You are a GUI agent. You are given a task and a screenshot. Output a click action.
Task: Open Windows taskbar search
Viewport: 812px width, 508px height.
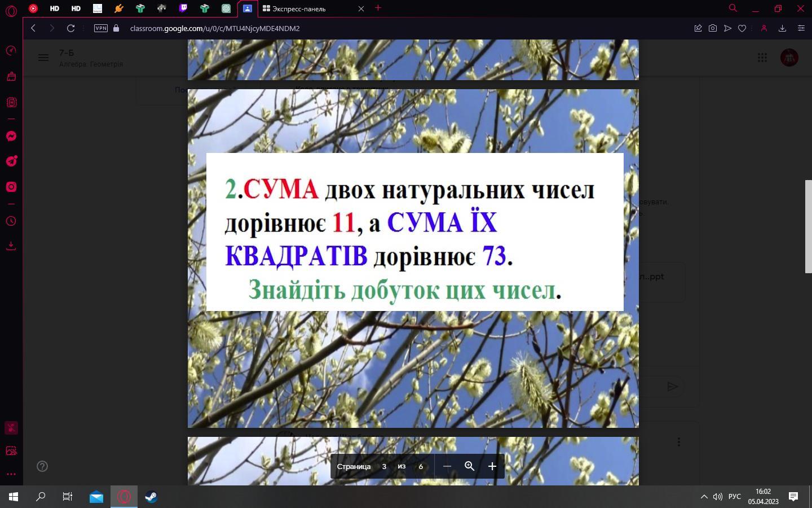[x=41, y=497]
